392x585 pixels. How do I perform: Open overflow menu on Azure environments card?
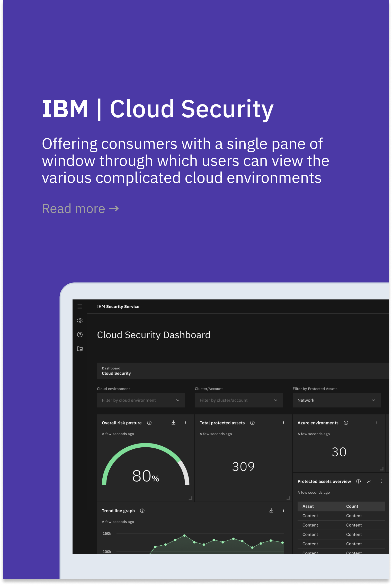(377, 423)
